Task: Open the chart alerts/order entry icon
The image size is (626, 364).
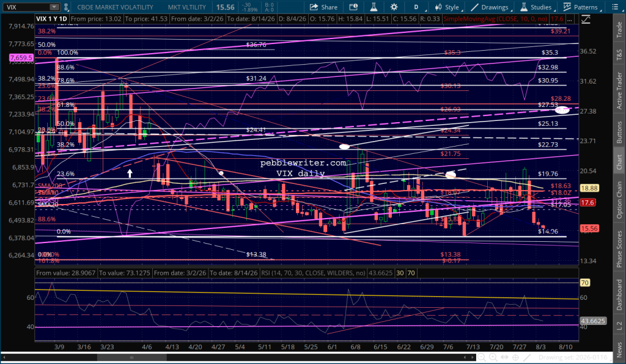Action: pyautogui.click(x=353, y=7)
